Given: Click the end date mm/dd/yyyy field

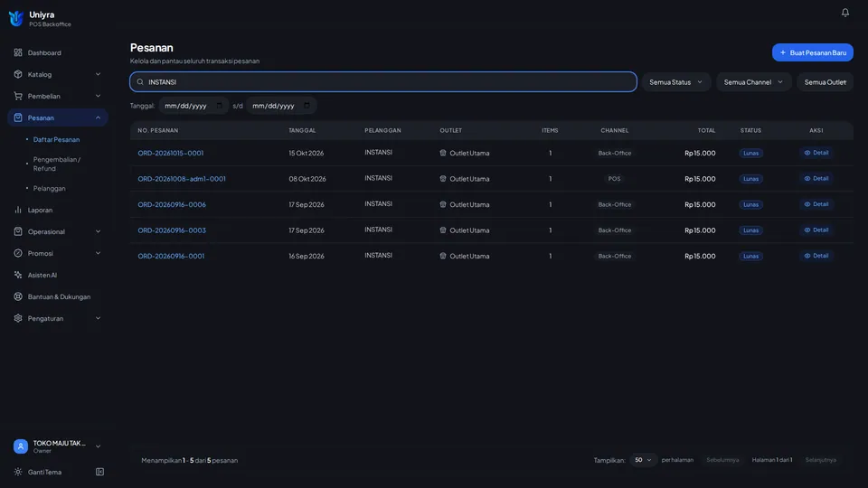Looking at the screenshot, I should pos(280,105).
